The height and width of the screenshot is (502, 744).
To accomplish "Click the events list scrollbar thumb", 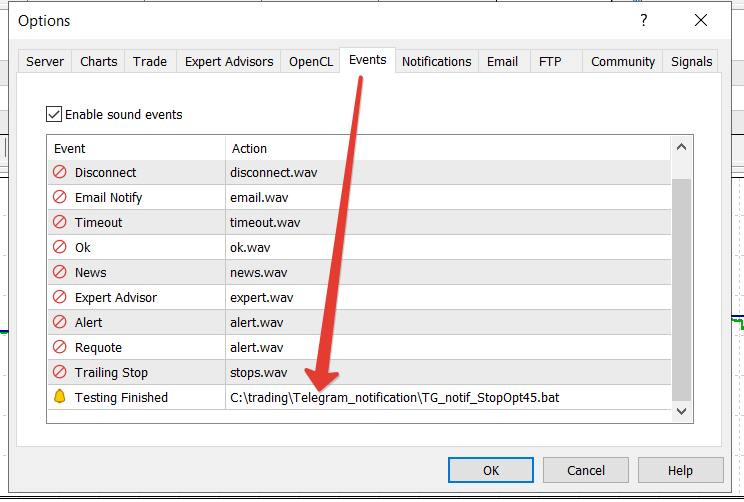I will (x=681, y=289).
